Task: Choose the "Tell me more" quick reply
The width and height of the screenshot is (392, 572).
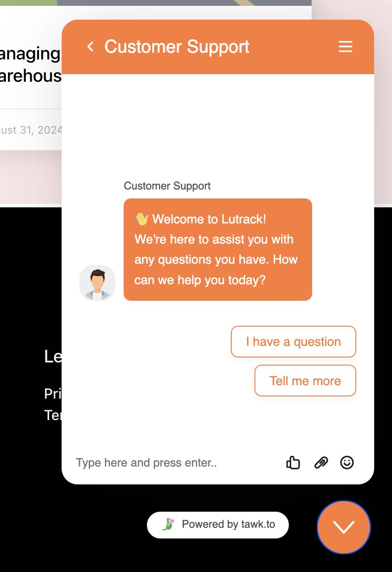Action: pyautogui.click(x=305, y=381)
